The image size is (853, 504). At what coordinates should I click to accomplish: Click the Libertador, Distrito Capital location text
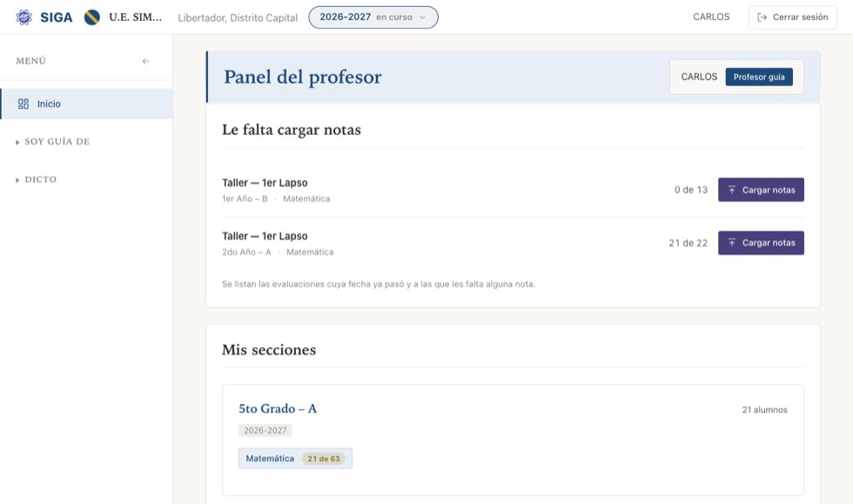238,18
